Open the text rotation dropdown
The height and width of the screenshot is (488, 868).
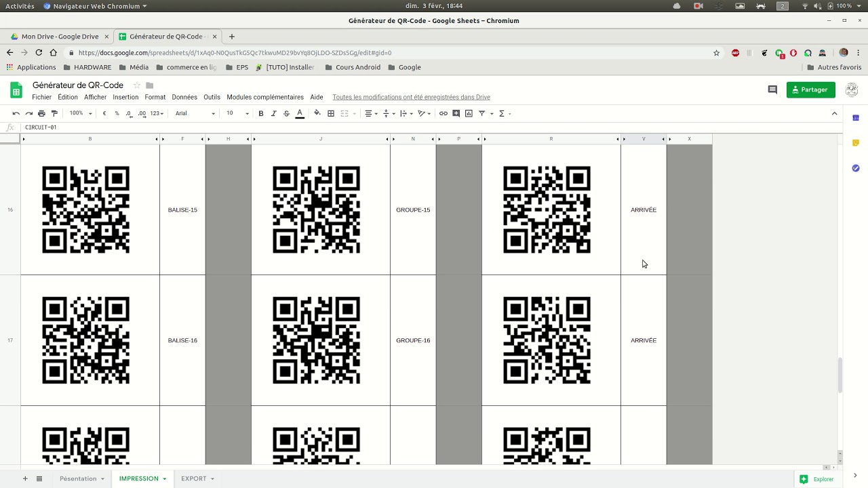[x=423, y=113]
